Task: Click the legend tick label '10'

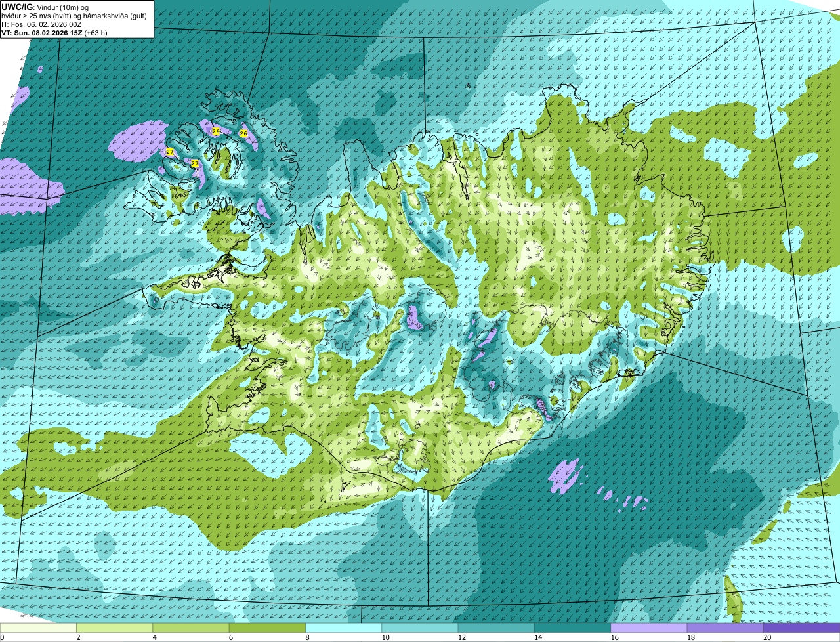Action: [x=385, y=637]
